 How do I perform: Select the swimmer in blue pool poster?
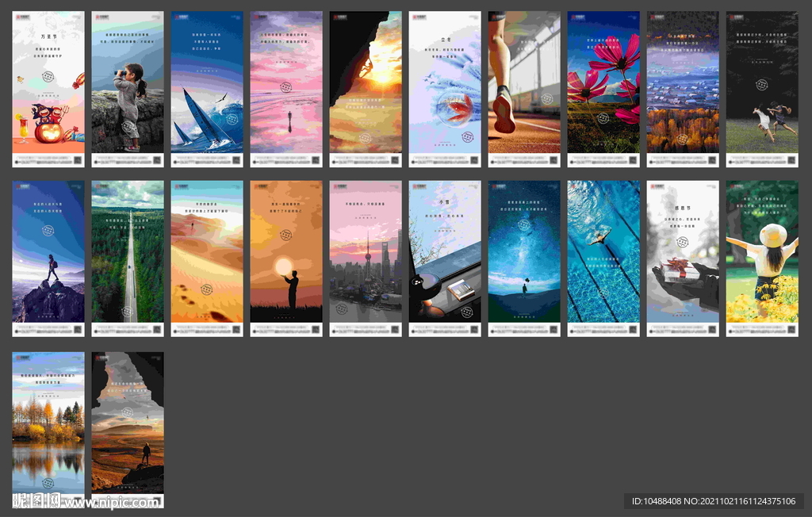point(603,258)
